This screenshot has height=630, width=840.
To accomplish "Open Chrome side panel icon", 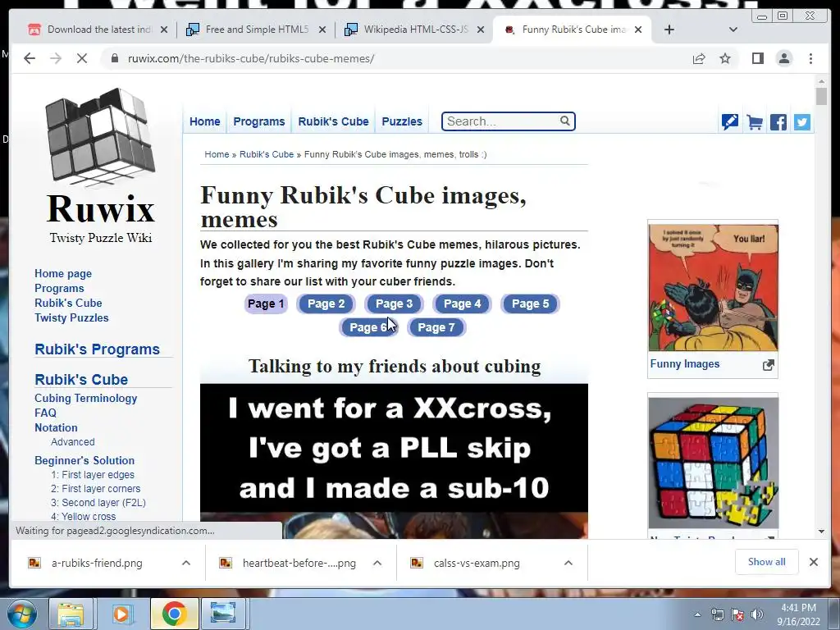I will click(x=757, y=58).
